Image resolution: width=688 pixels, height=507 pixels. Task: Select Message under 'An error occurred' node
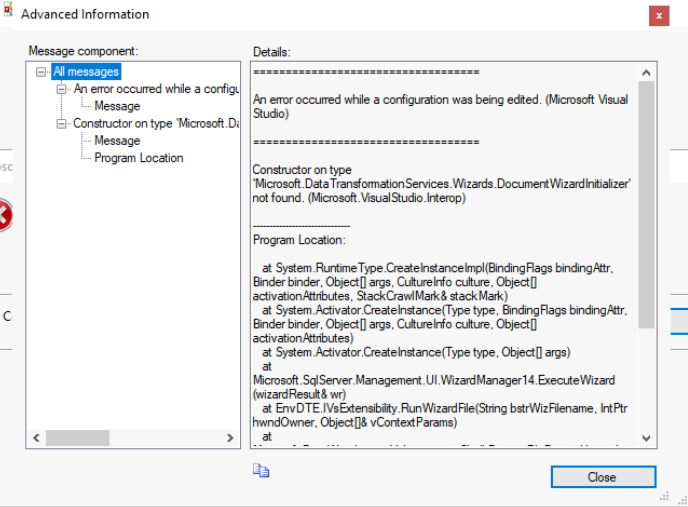click(117, 106)
